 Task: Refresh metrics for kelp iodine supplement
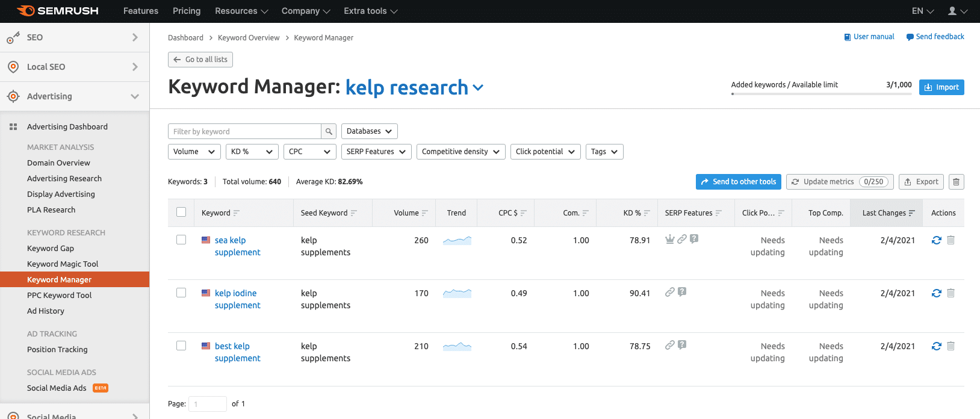click(937, 293)
